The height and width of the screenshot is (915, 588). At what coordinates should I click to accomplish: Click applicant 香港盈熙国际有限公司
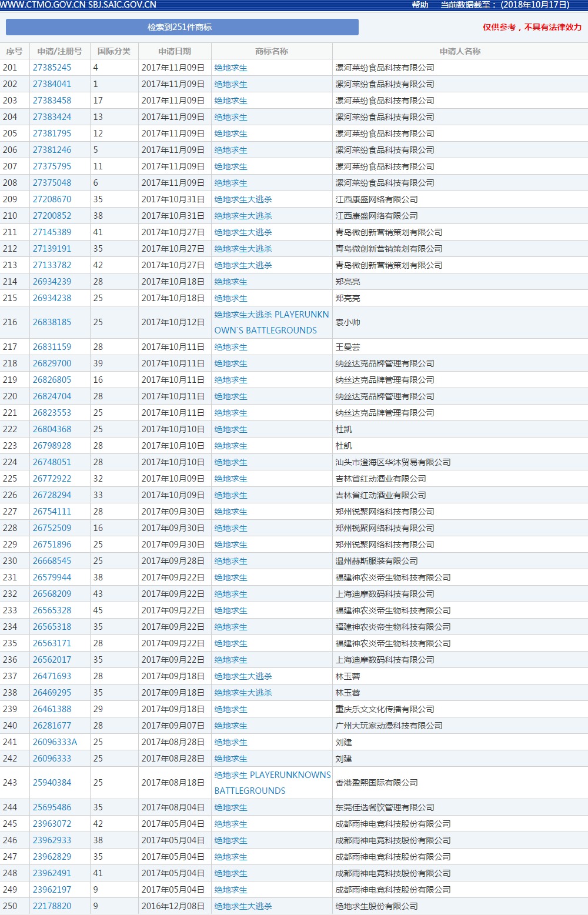[x=377, y=783]
